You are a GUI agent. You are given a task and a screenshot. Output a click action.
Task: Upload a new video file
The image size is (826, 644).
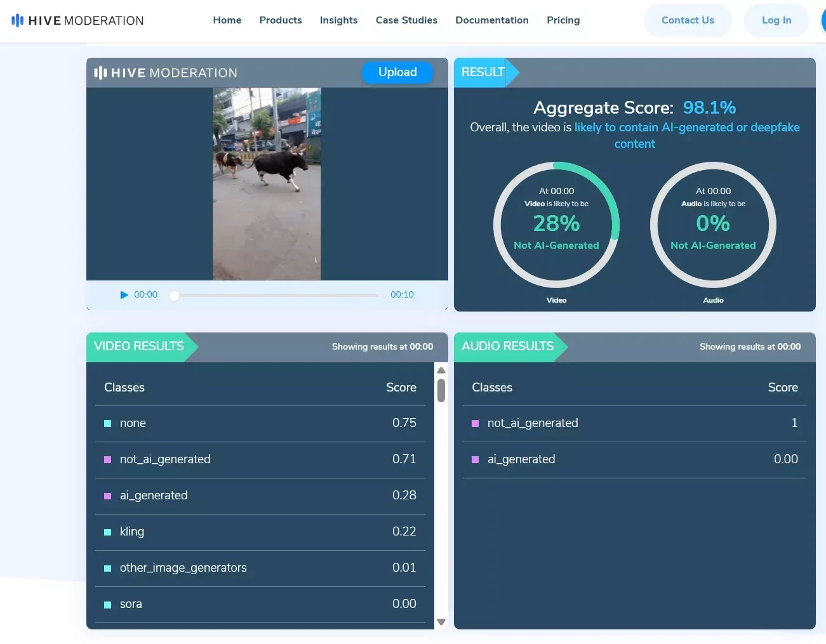click(397, 72)
